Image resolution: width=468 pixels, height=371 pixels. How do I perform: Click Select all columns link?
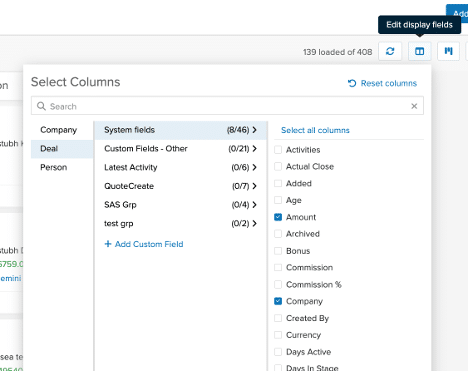[x=315, y=130]
